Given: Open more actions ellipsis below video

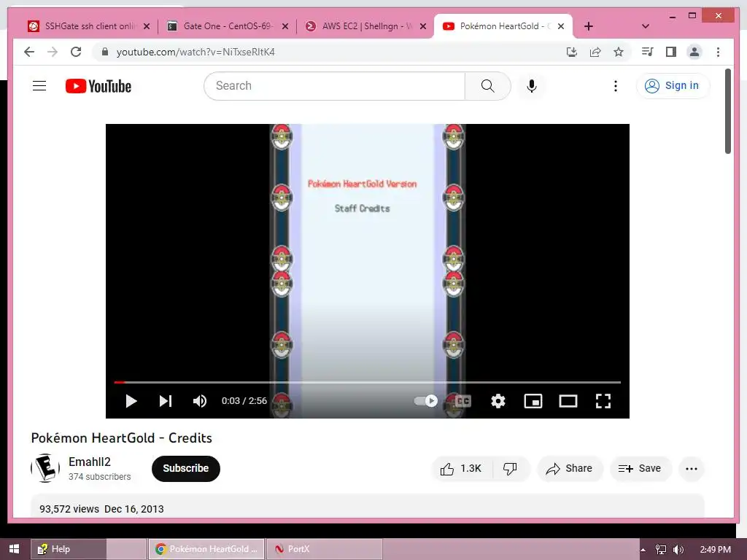Looking at the screenshot, I should (x=692, y=469).
